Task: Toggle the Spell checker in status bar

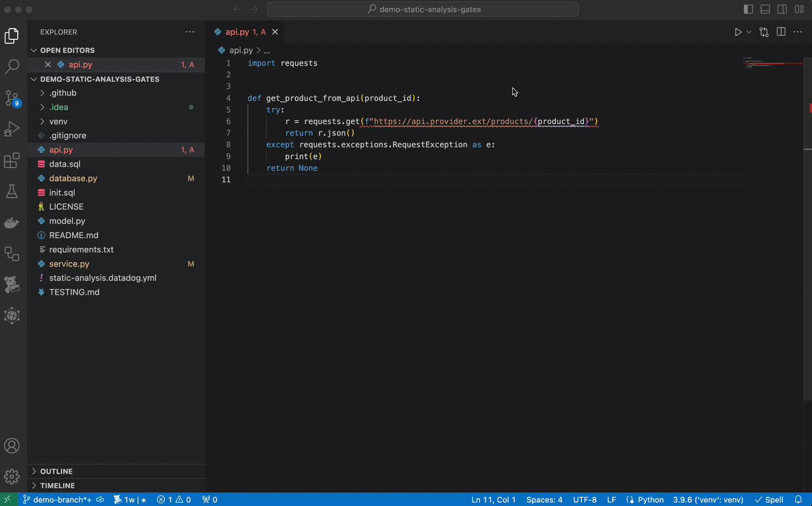Action: [x=769, y=500]
